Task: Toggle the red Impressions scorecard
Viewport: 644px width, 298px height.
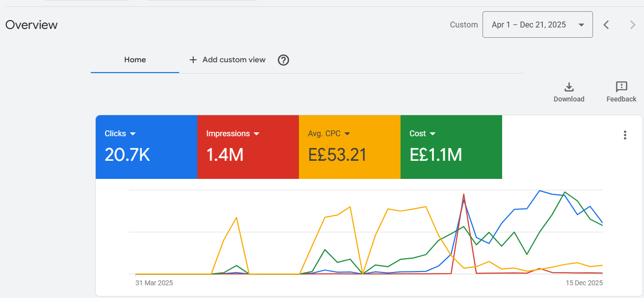Action: coord(248,147)
